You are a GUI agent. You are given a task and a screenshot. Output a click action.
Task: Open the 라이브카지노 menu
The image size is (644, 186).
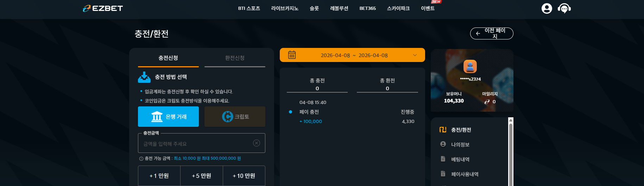(x=285, y=8)
